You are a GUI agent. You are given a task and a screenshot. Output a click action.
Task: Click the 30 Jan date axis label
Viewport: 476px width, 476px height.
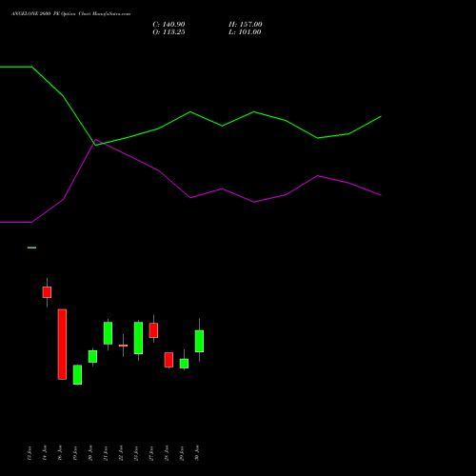click(197, 453)
